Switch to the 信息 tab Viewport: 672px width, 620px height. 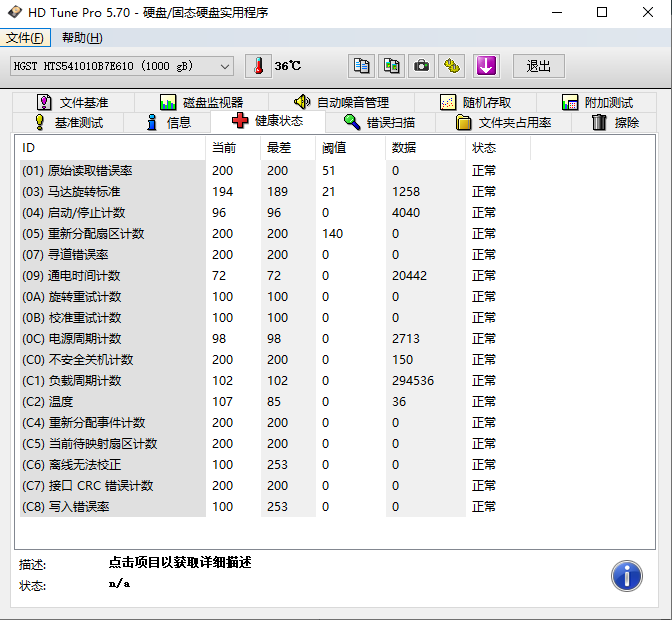tap(168, 123)
